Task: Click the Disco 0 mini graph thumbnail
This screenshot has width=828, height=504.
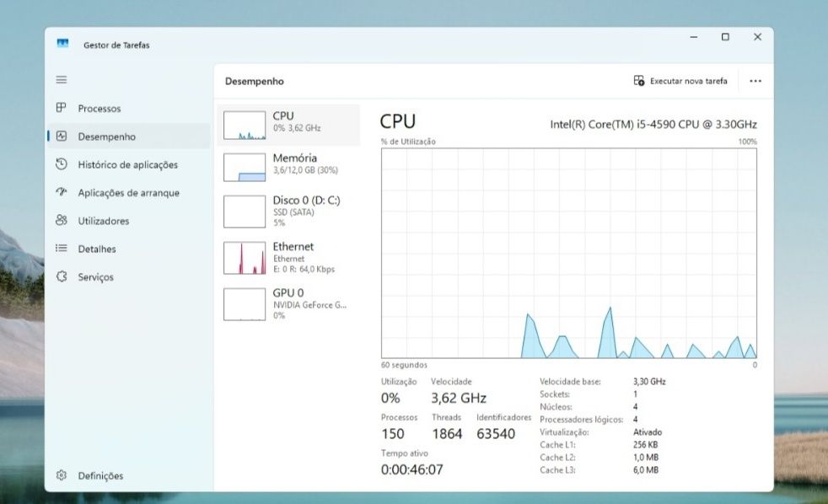Action: (x=245, y=212)
